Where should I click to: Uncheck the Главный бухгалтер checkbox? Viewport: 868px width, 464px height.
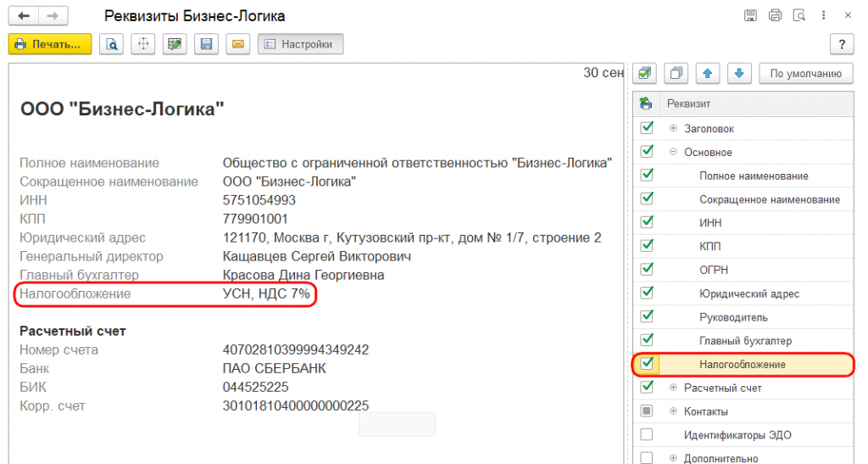(647, 339)
